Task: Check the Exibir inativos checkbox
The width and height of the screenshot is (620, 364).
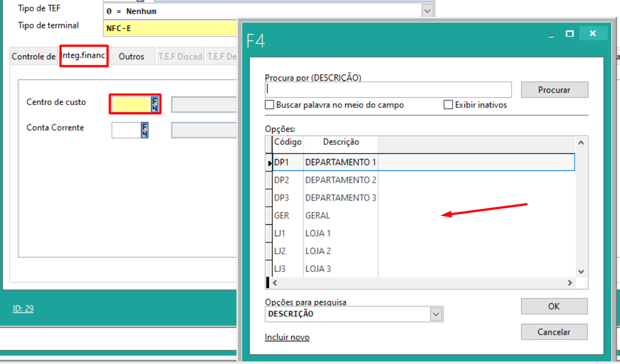Action: pos(448,105)
